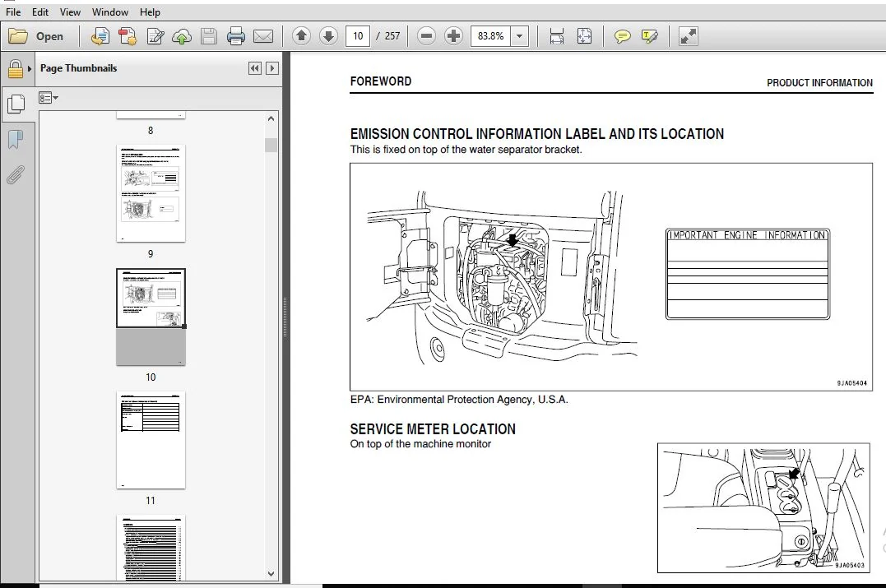Viewport: 886px width, 588px height.
Task: Click the Open button with folder icon
Action: [x=36, y=36]
